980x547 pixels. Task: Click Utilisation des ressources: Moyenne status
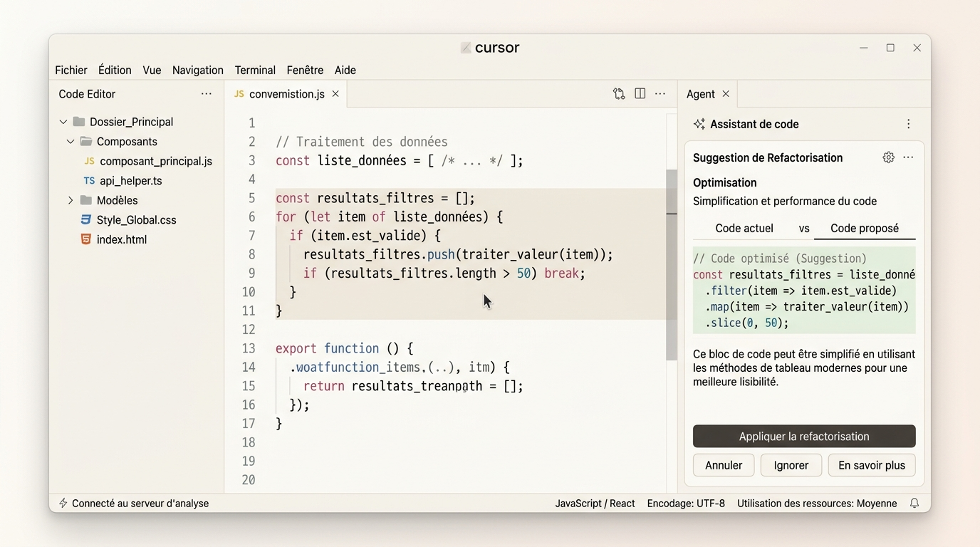817,504
